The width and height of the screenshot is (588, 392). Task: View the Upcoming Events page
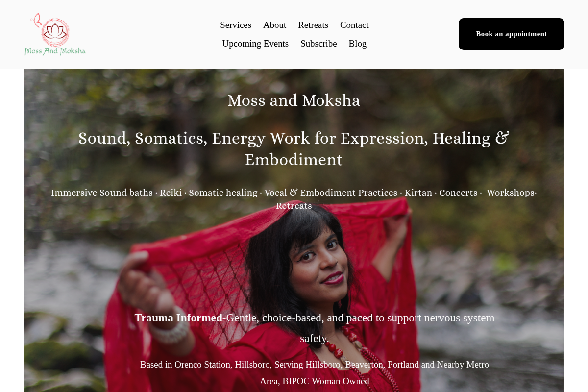[x=255, y=44]
